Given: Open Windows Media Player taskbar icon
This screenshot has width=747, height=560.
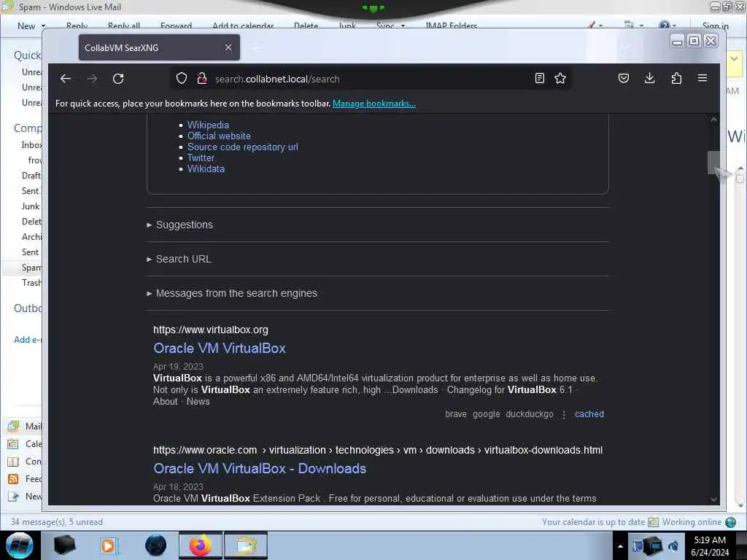Looking at the screenshot, I should point(108,545).
